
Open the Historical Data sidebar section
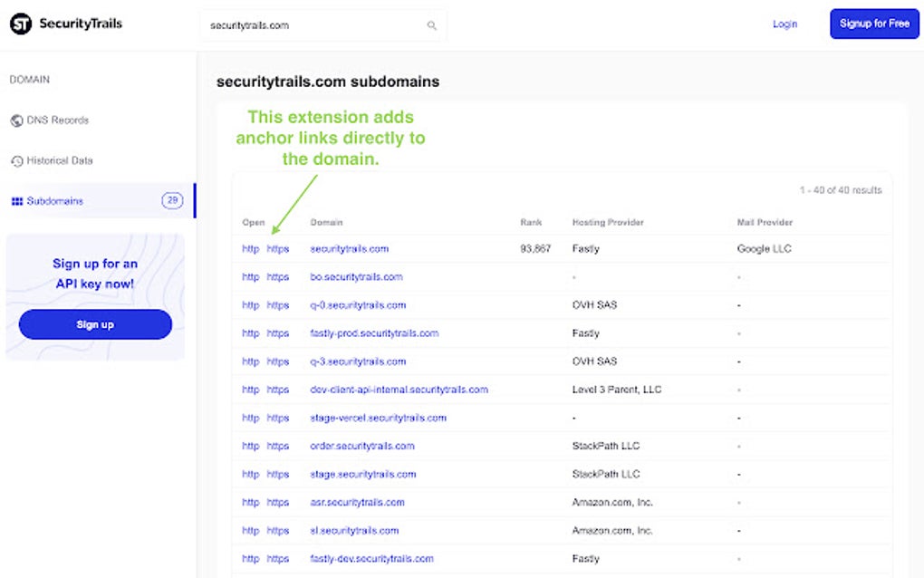coord(60,160)
